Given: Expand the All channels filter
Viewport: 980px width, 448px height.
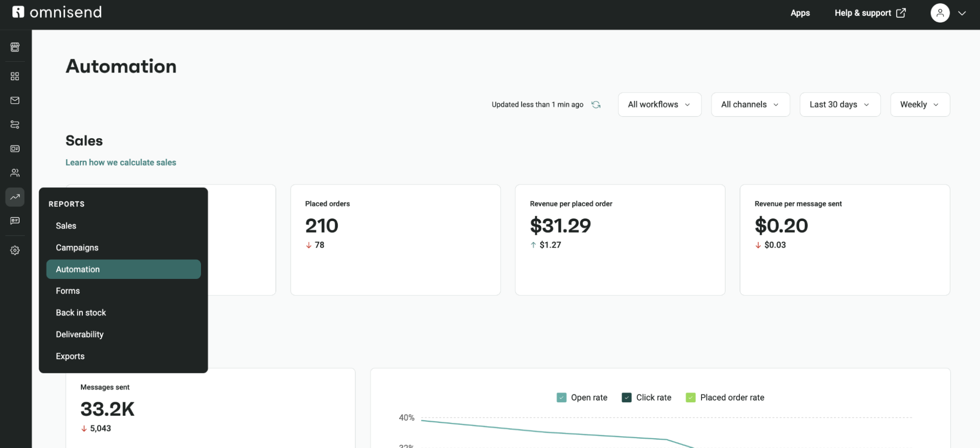Looking at the screenshot, I should click(x=750, y=104).
